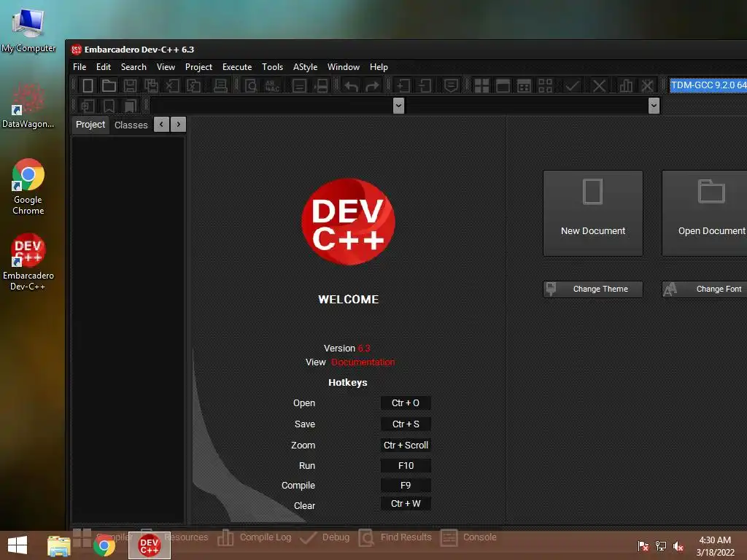The image size is (747, 560).
Task: Click the Print toolbar icon
Action: click(x=220, y=86)
